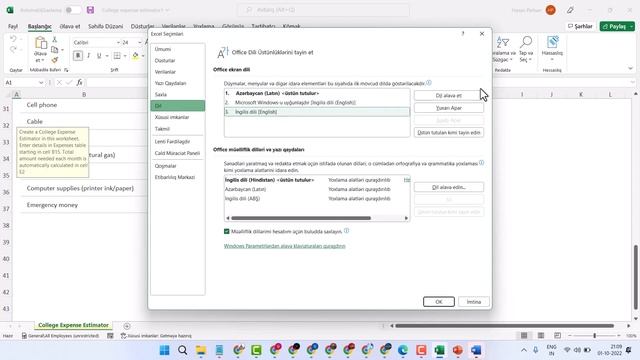
Task: Click the zoom slider handle
Action: pos(595,336)
